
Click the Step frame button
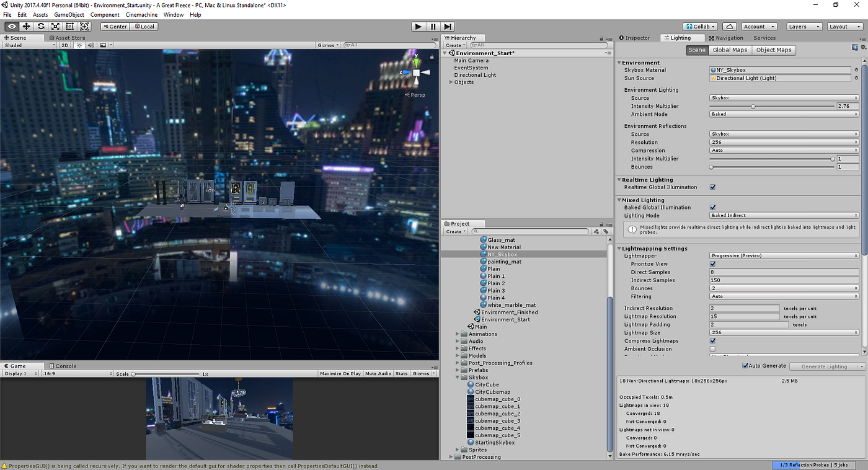point(447,26)
